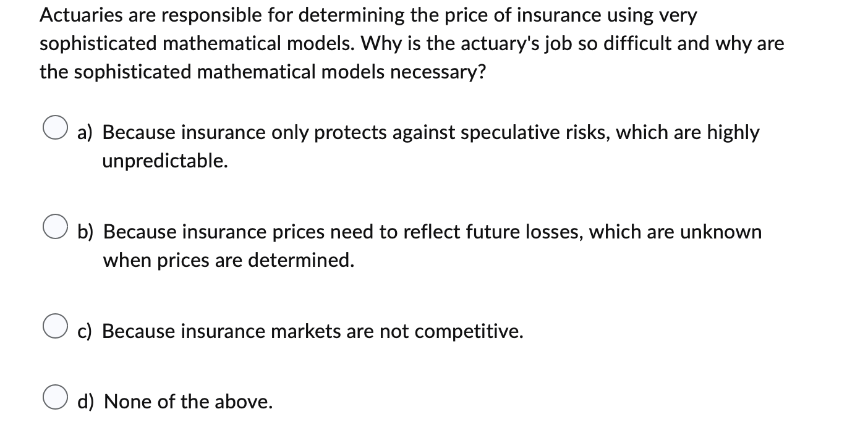Click the last question line ending 'necessary?'
The image size is (868, 430).
point(263,73)
